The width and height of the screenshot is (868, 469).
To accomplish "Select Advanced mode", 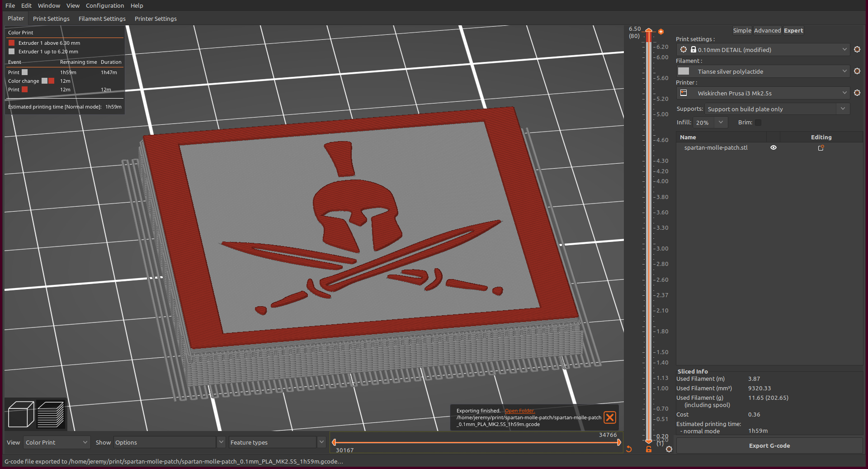I will click(767, 30).
